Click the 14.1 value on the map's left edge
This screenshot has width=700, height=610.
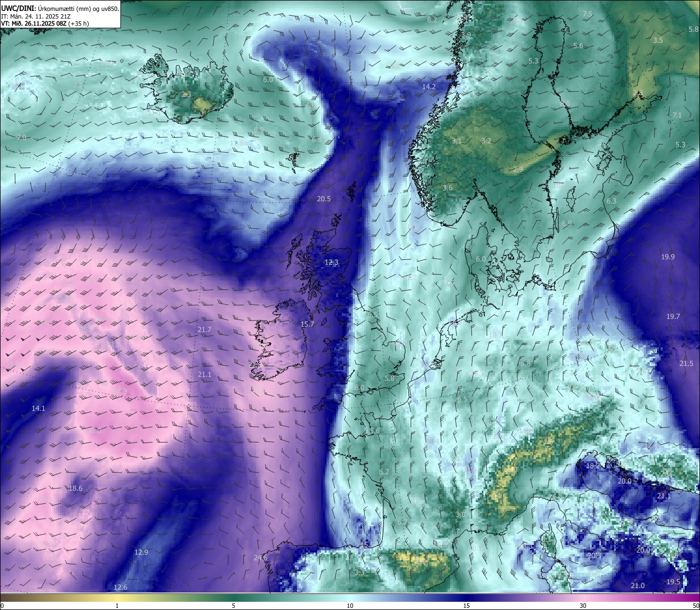(38, 408)
